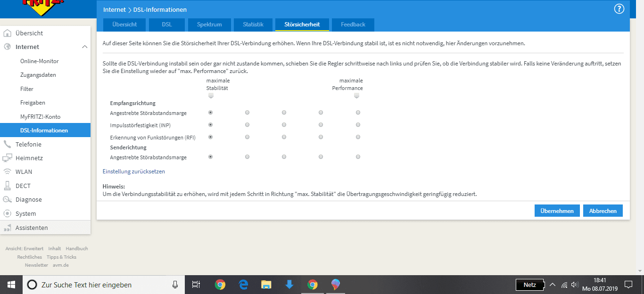
Task: Click the Übernehmen button
Action: click(557, 211)
